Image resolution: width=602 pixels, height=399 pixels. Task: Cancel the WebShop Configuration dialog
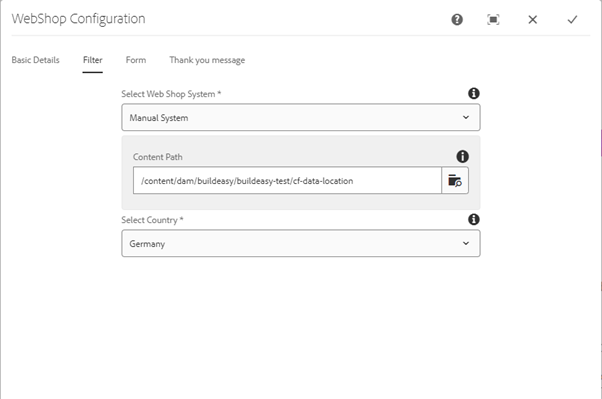(x=533, y=20)
